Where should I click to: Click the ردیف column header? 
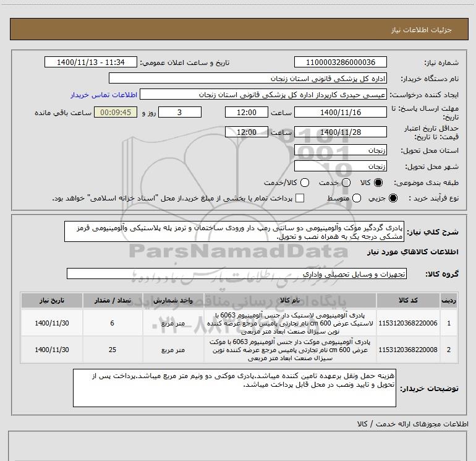click(449, 300)
